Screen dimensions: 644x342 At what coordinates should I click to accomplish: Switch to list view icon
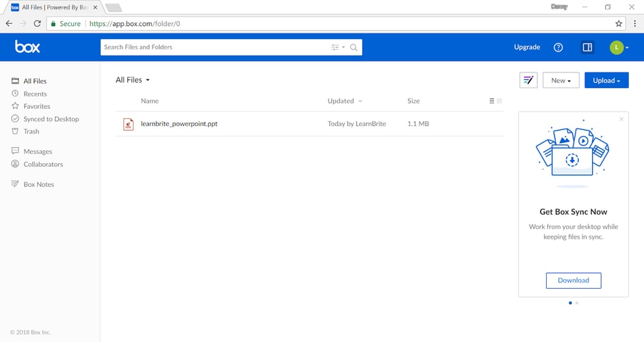tap(491, 101)
